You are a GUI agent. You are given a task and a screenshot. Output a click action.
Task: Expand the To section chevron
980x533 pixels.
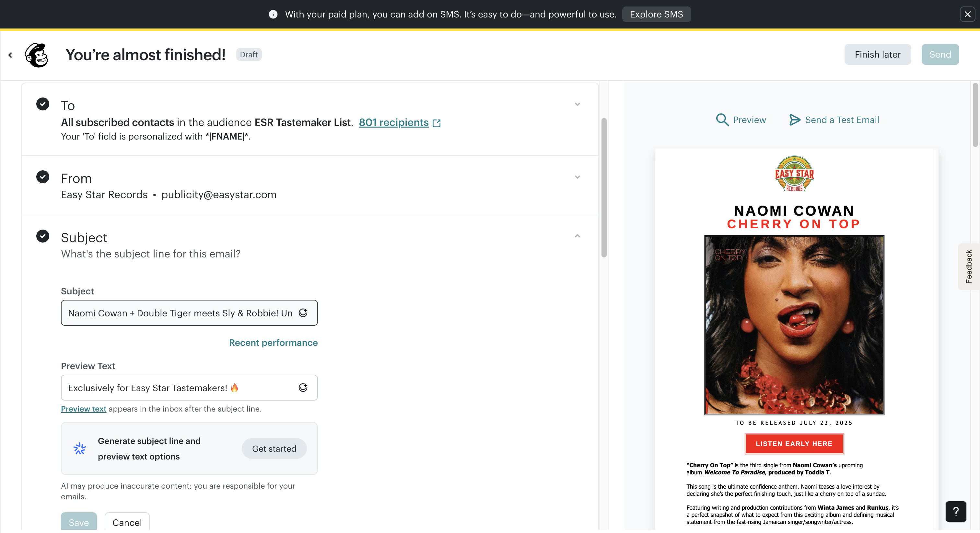coord(577,104)
